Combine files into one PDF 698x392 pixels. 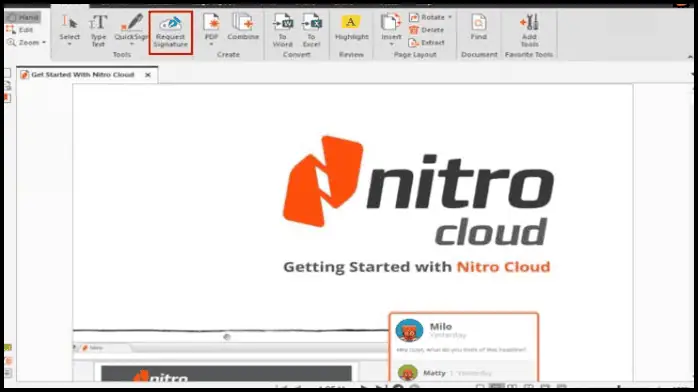pyautogui.click(x=243, y=27)
